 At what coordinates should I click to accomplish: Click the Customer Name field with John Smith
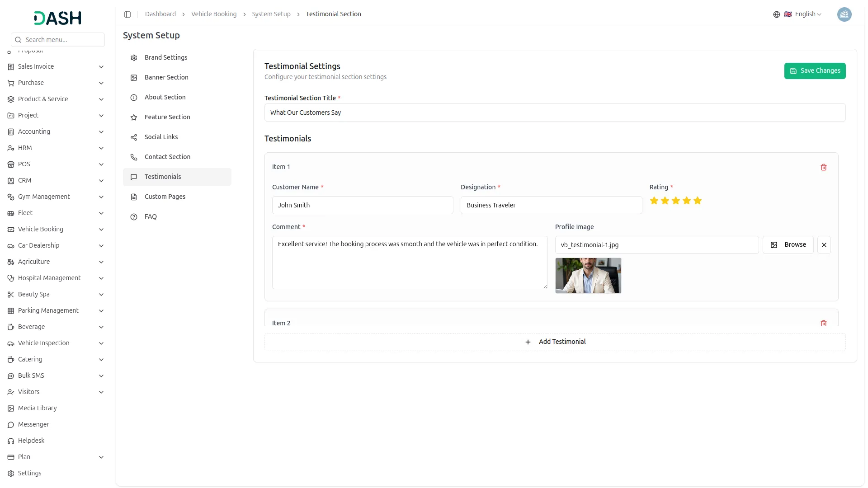click(362, 205)
